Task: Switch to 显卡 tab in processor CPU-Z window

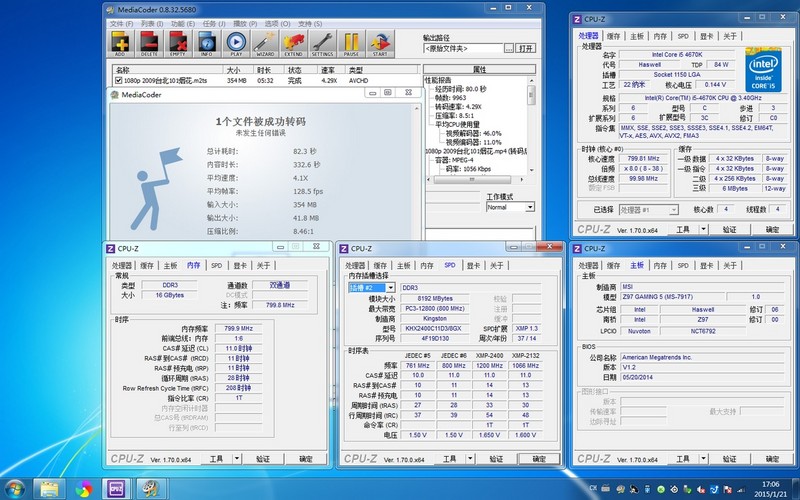Action: [707, 36]
